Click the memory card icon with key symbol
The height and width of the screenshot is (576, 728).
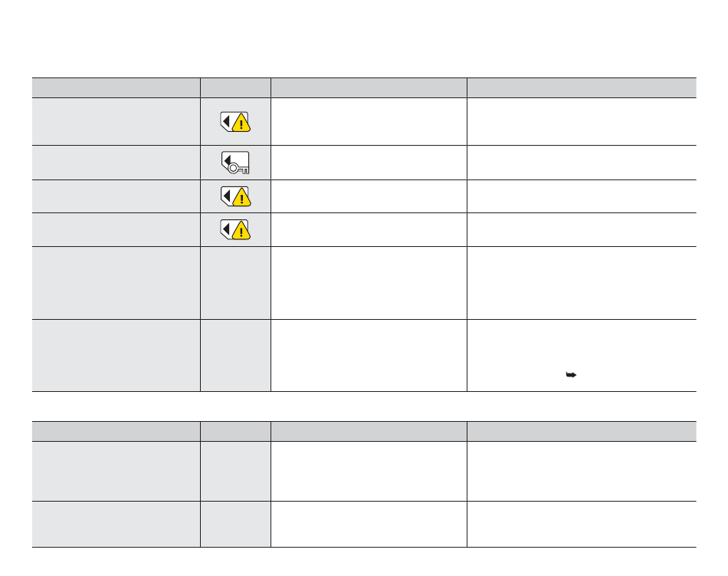[235, 163]
